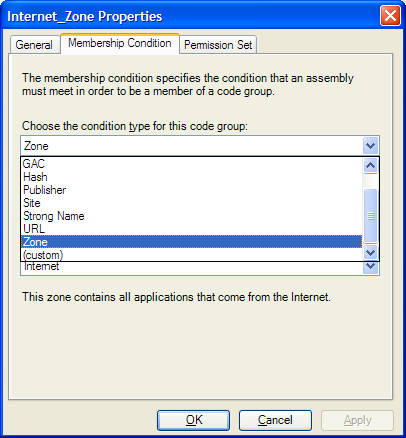Open the Permission Set tab
Screen dimensions: 406x438
coord(218,45)
